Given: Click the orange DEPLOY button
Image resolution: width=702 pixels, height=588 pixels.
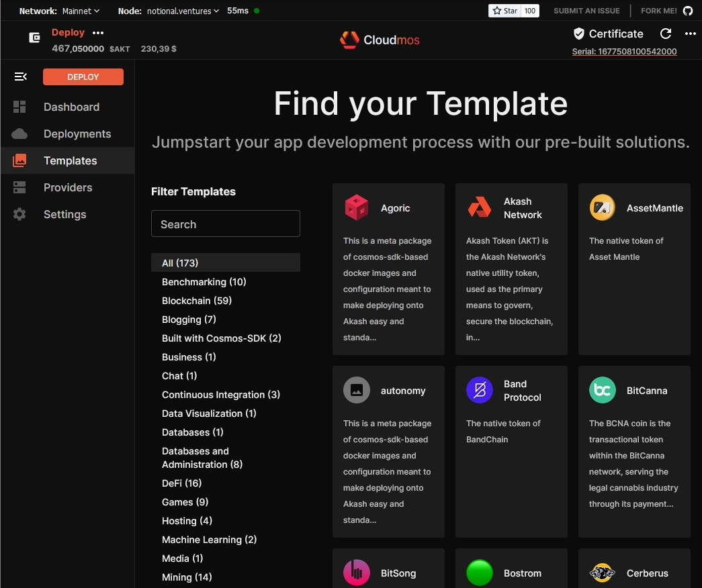Looking at the screenshot, I should click(83, 77).
